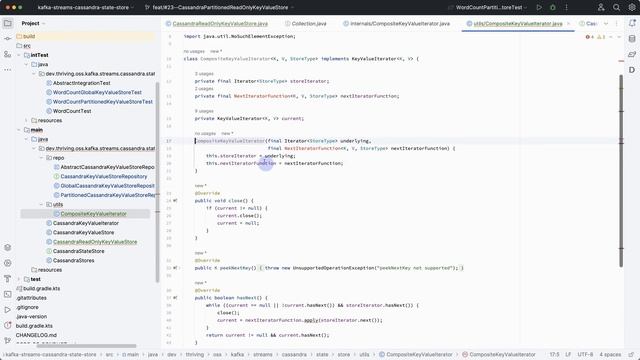Show hidden editor tabs dropdown
This screenshot has width=640, height=360.
point(606,24)
